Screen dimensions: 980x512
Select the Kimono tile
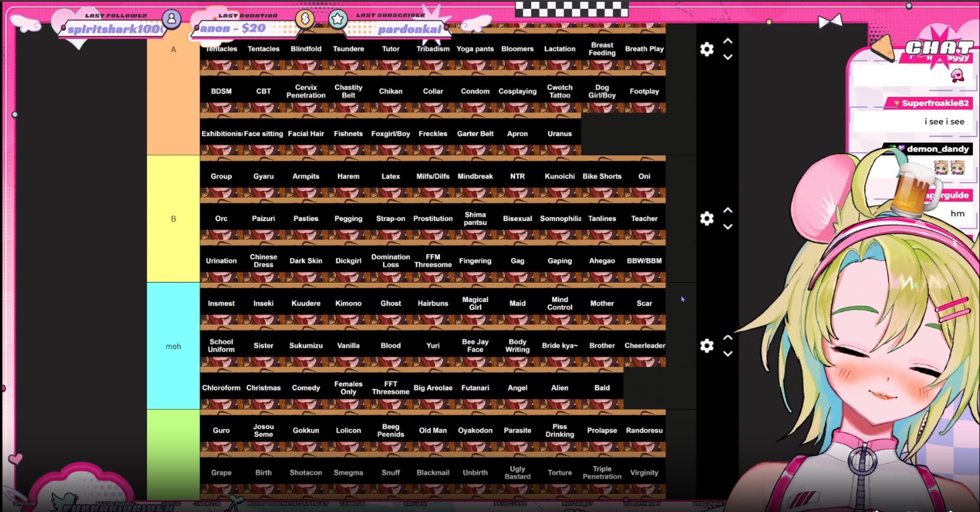coord(348,304)
